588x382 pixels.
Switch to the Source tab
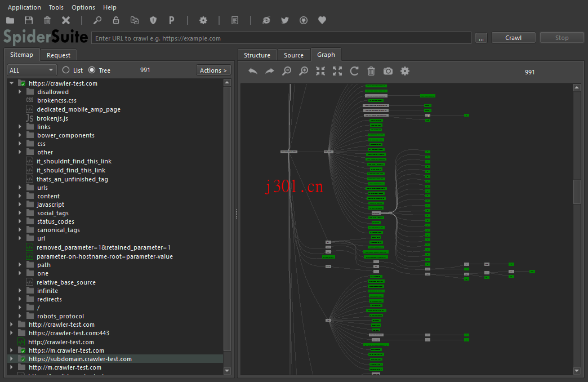coord(293,55)
